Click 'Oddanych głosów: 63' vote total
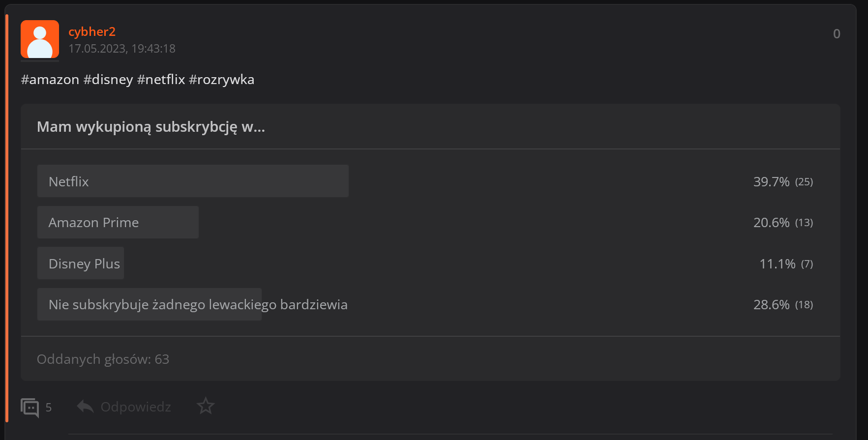The width and height of the screenshot is (868, 440). tap(103, 359)
